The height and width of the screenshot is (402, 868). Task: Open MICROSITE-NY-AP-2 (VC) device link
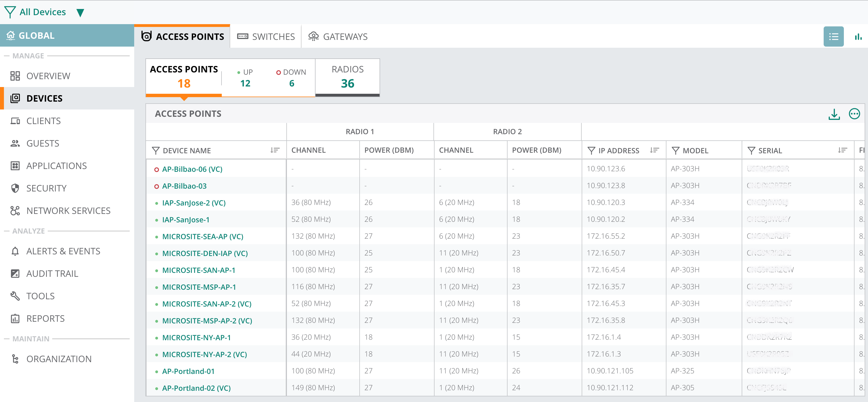(x=205, y=355)
